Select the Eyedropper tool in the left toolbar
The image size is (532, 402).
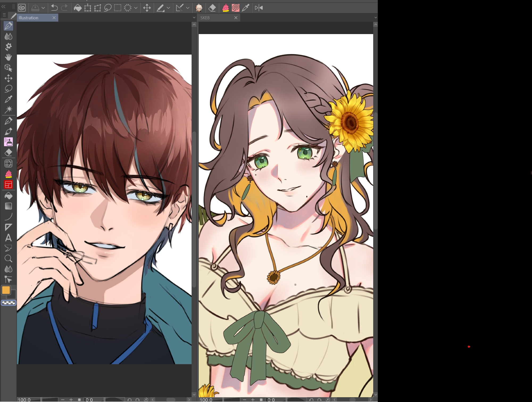[x=8, y=99]
